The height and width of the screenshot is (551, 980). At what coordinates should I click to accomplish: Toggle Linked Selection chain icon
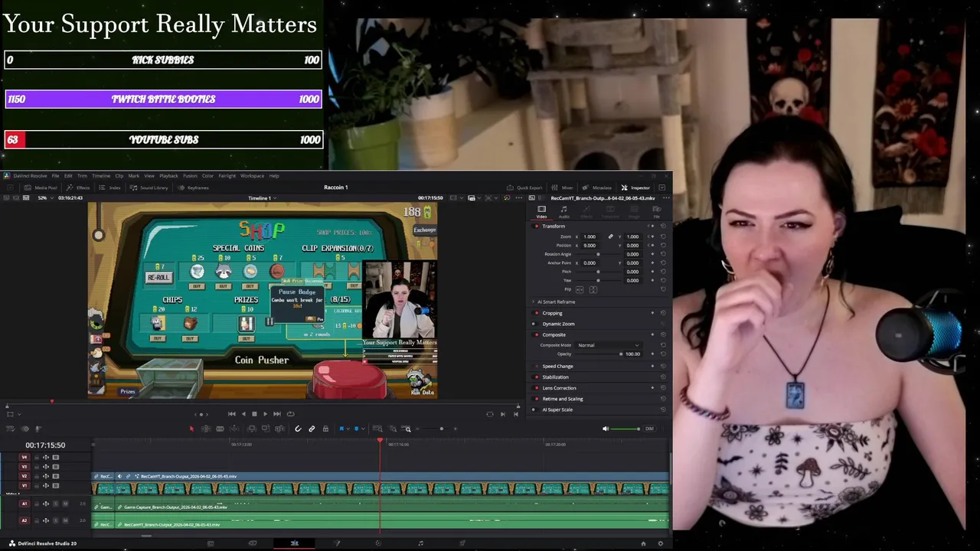click(x=312, y=429)
